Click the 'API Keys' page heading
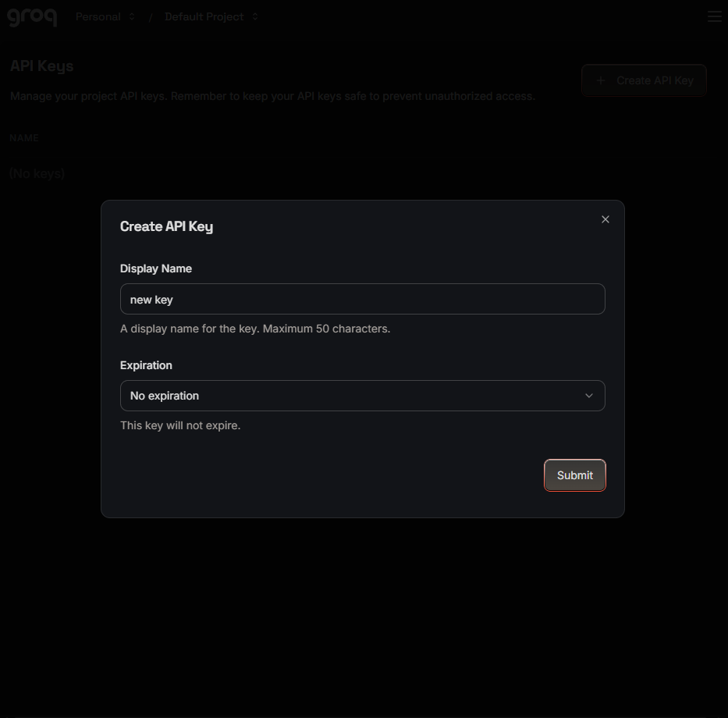Screen dimensions: 728x718 42,66
